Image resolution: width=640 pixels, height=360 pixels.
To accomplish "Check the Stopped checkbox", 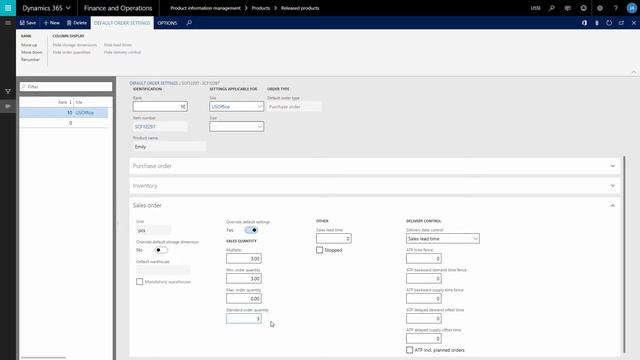I will (x=320, y=250).
